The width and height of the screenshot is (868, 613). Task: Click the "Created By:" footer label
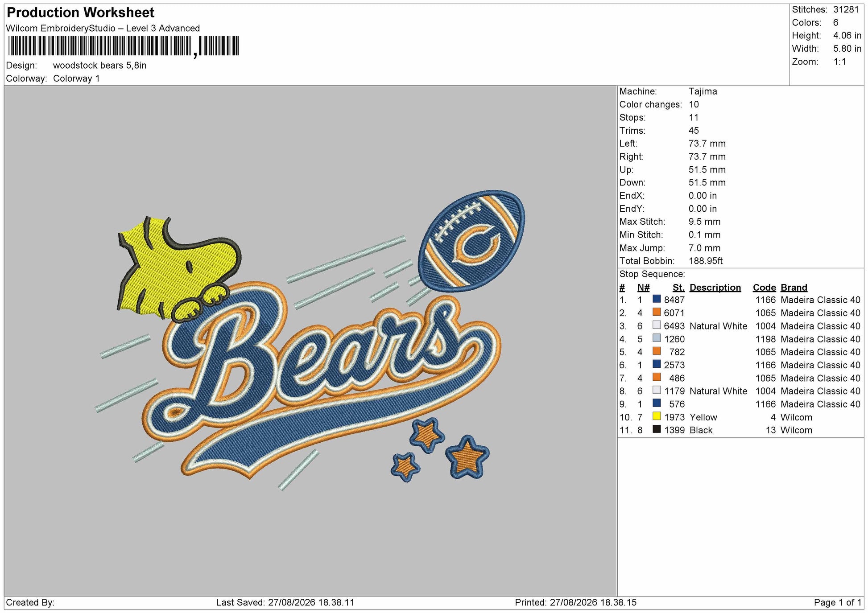[30, 603]
